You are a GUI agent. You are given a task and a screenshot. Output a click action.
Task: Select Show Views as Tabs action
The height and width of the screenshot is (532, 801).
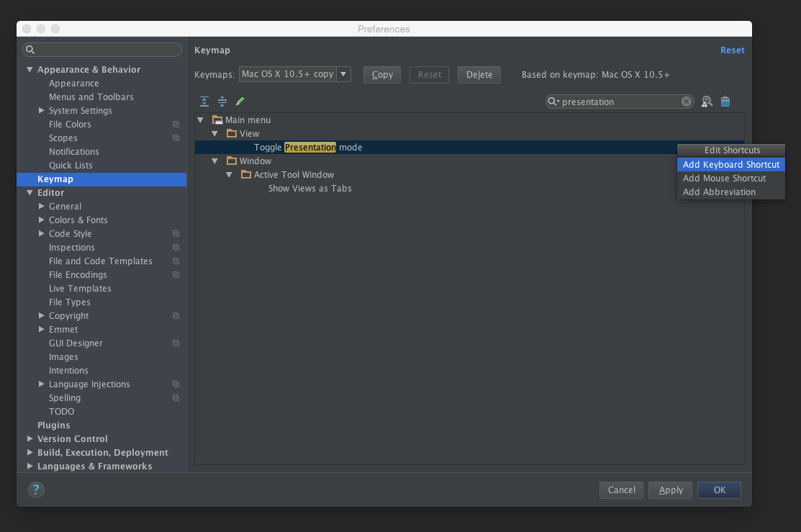309,189
